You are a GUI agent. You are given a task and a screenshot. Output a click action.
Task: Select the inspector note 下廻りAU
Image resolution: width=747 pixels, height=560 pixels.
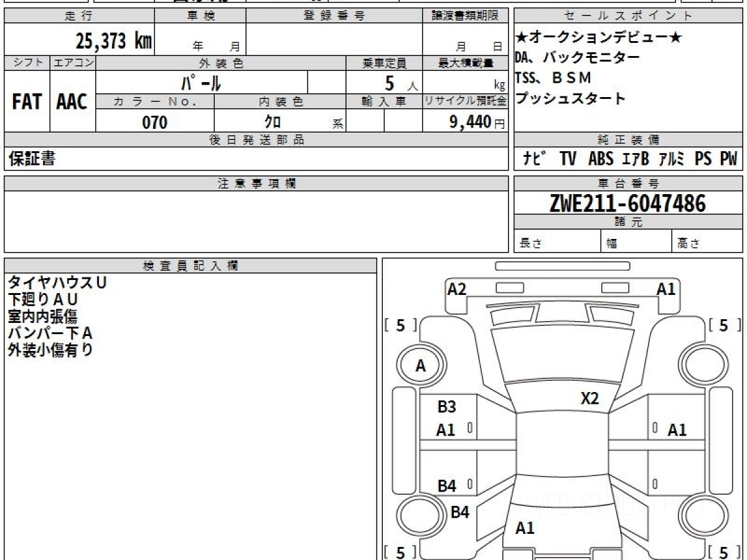[x=43, y=299]
